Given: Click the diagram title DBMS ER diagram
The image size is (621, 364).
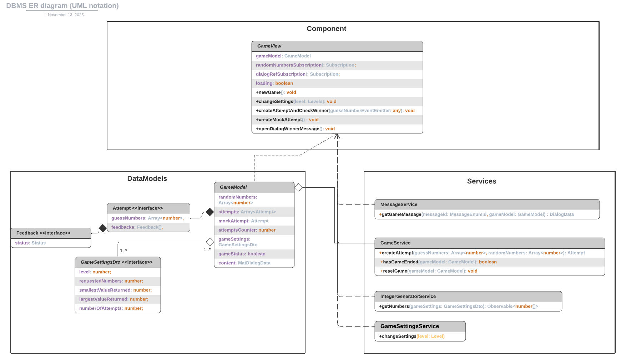Looking at the screenshot, I should pyautogui.click(x=62, y=6).
